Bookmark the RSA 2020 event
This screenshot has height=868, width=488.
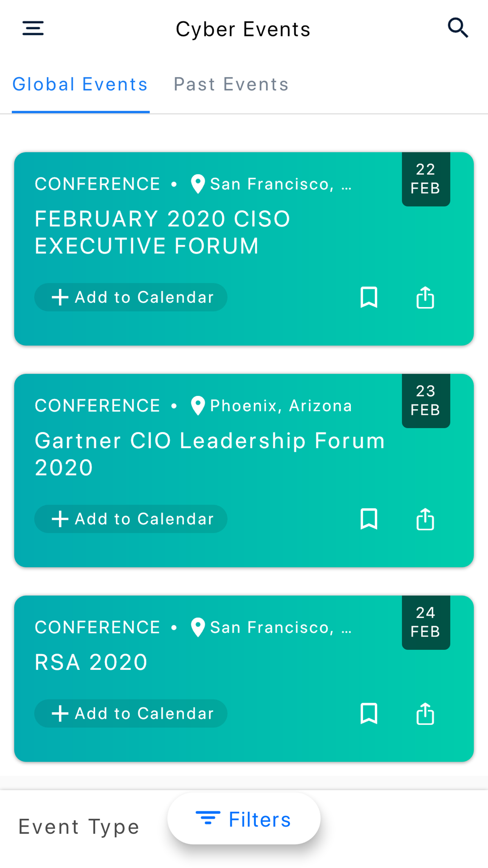369,714
